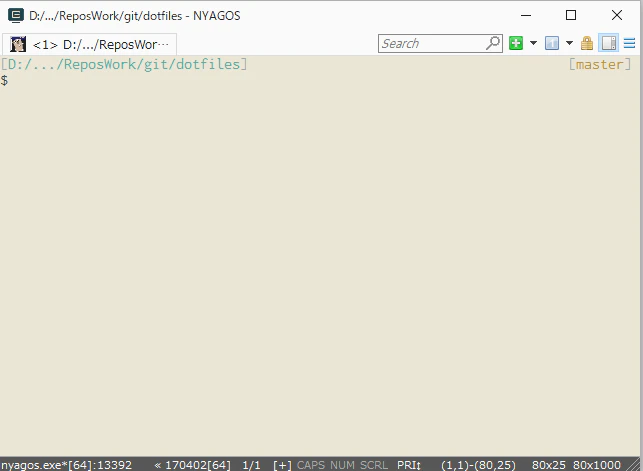This screenshot has height=471, width=643.
Task: Click the active consoles list icon
Action: coord(552,43)
